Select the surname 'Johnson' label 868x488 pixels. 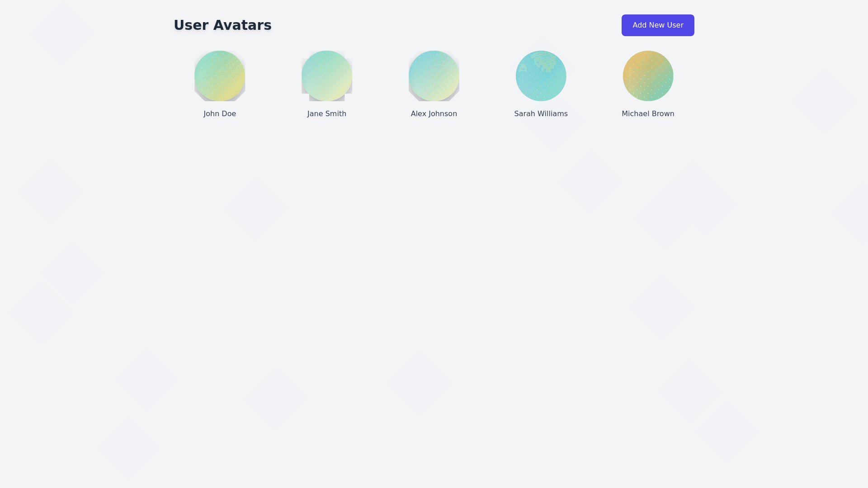[443, 114]
